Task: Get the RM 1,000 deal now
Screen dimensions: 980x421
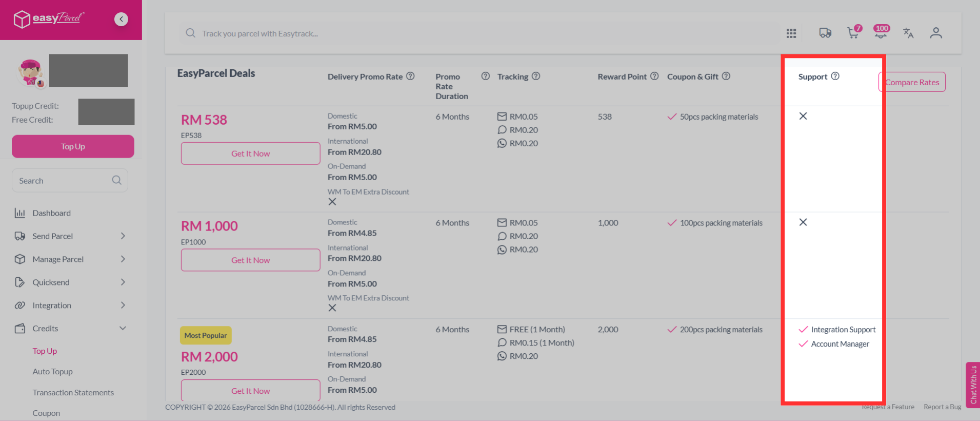Action: (250, 260)
